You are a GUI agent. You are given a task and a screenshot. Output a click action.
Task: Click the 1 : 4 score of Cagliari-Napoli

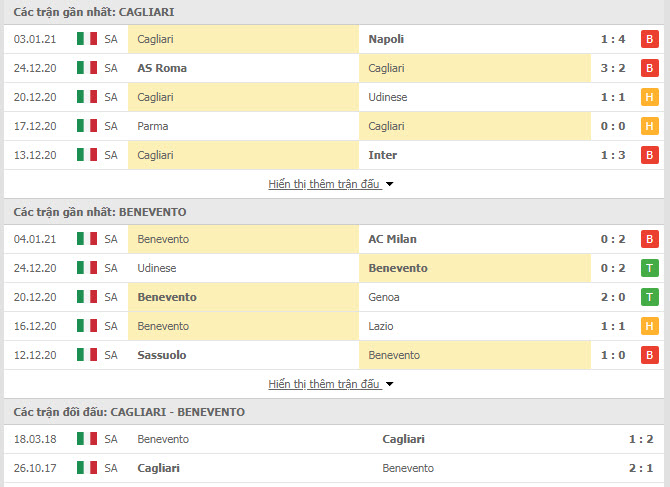(613, 39)
